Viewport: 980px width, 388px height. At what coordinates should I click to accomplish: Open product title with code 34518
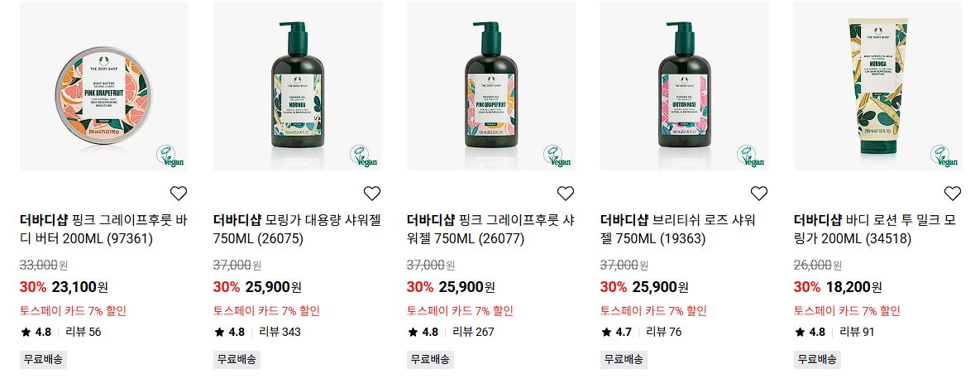click(875, 229)
